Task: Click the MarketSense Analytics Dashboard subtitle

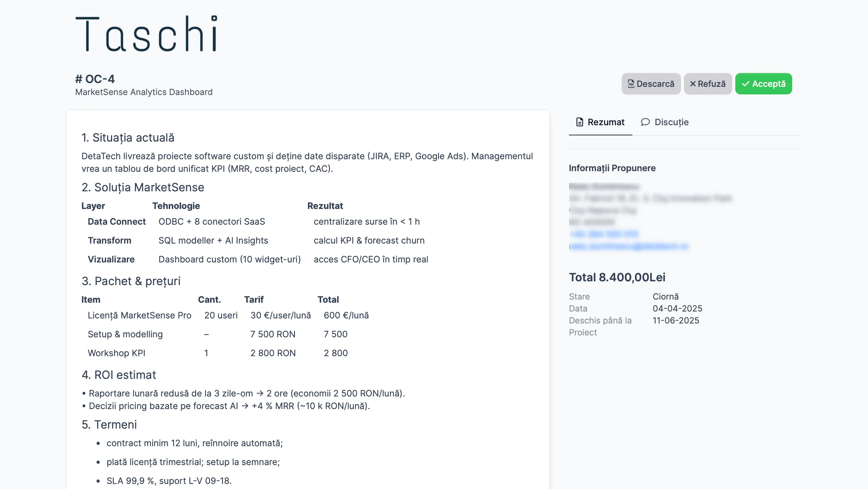Action: [x=144, y=92]
